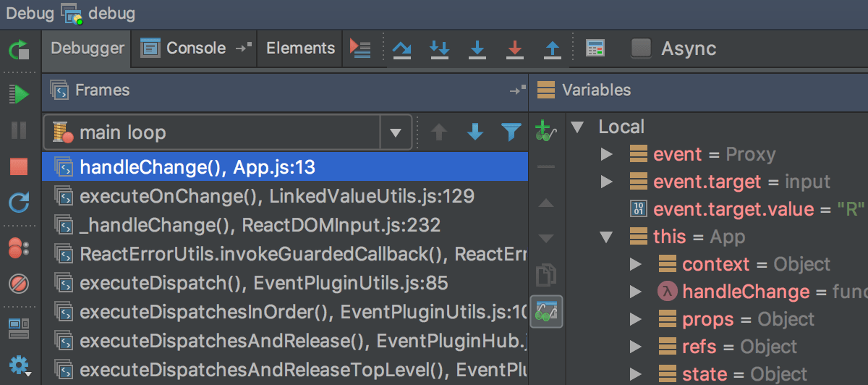Enable the Async checkbox
Viewport: 868px width, 385px height.
[x=641, y=48]
